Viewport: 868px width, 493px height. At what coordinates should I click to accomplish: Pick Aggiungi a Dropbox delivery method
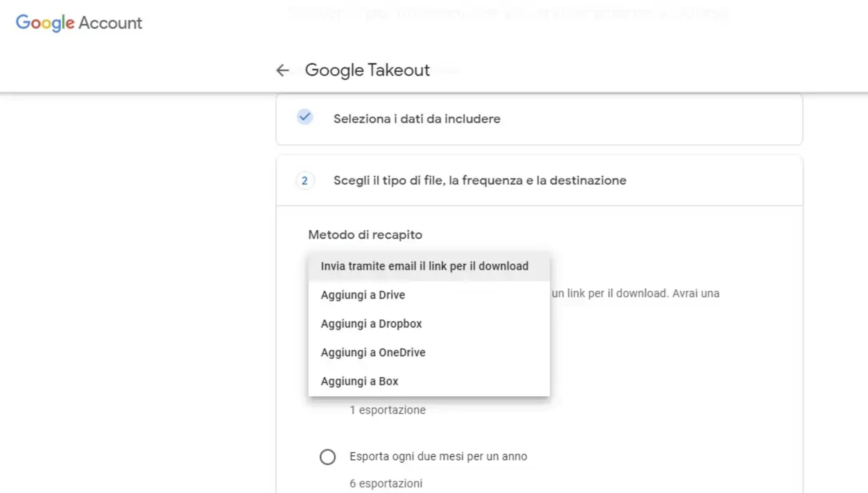[x=371, y=324]
